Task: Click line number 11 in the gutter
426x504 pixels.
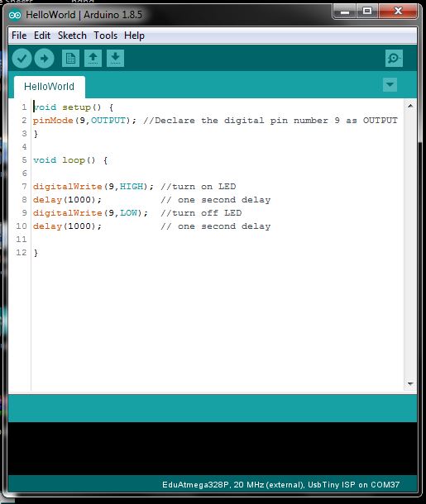Action: pos(22,240)
